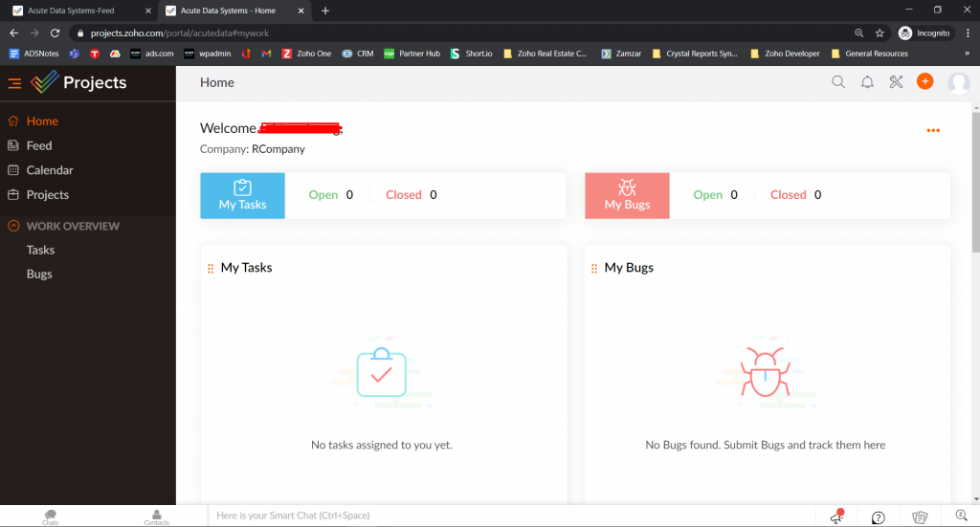Screen dimensions: 980x527
Task: Open Zoho One bookmark
Action: (x=306, y=54)
